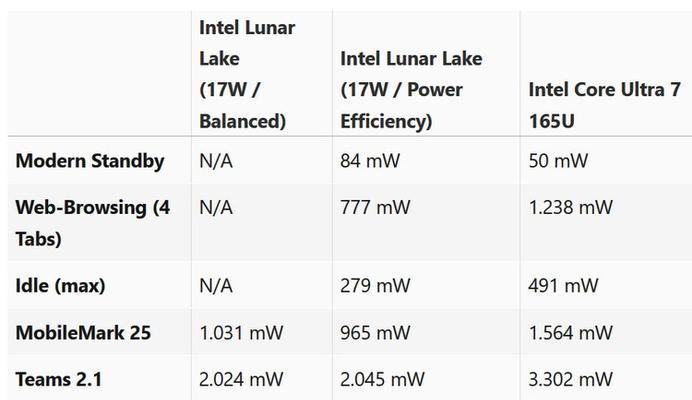Click the 491 mW cell
The image size is (692, 400).
pos(564,286)
